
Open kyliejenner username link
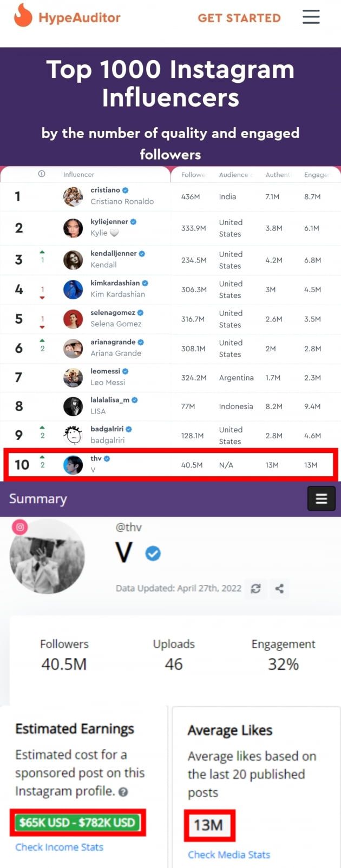click(x=109, y=221)
